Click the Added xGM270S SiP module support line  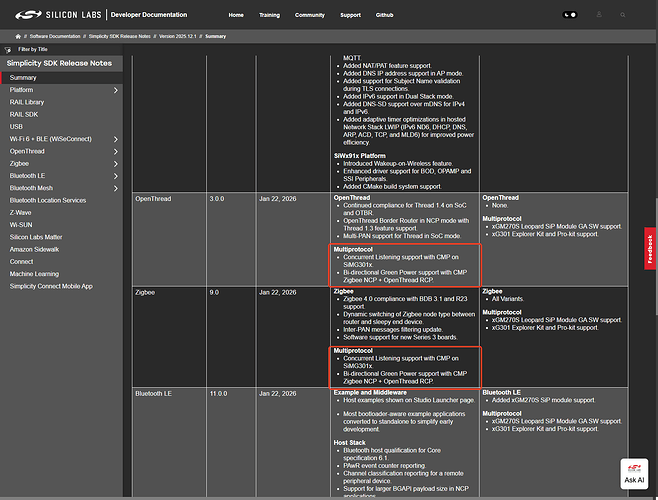pos(543,400)
